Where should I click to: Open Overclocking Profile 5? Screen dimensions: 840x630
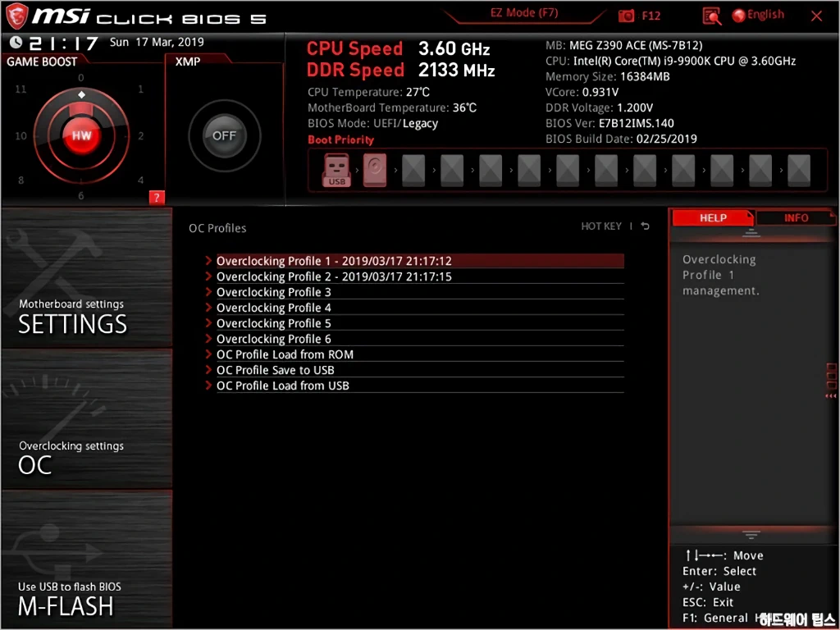point(420,323)
